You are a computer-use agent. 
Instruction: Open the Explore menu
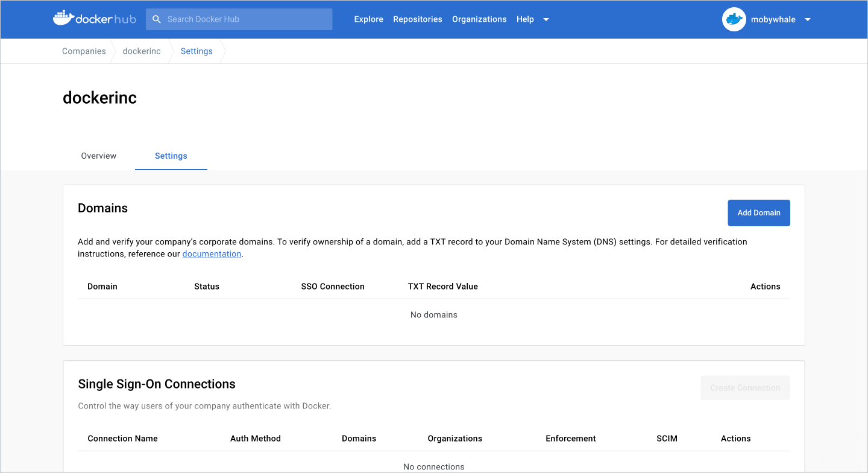pos(369,19)
